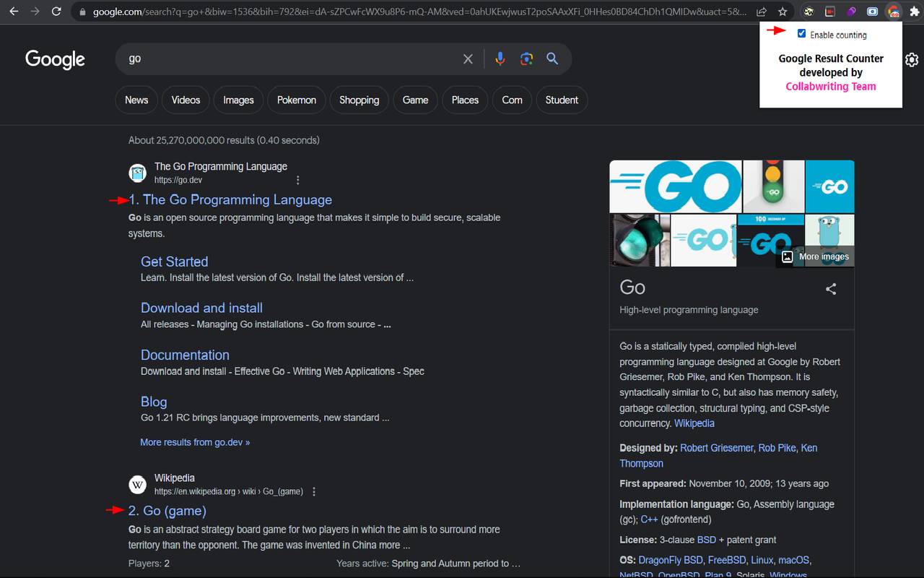Start voice search with the microphone icon
Screen dimensions: 924x578
click(x=500, y=59)
